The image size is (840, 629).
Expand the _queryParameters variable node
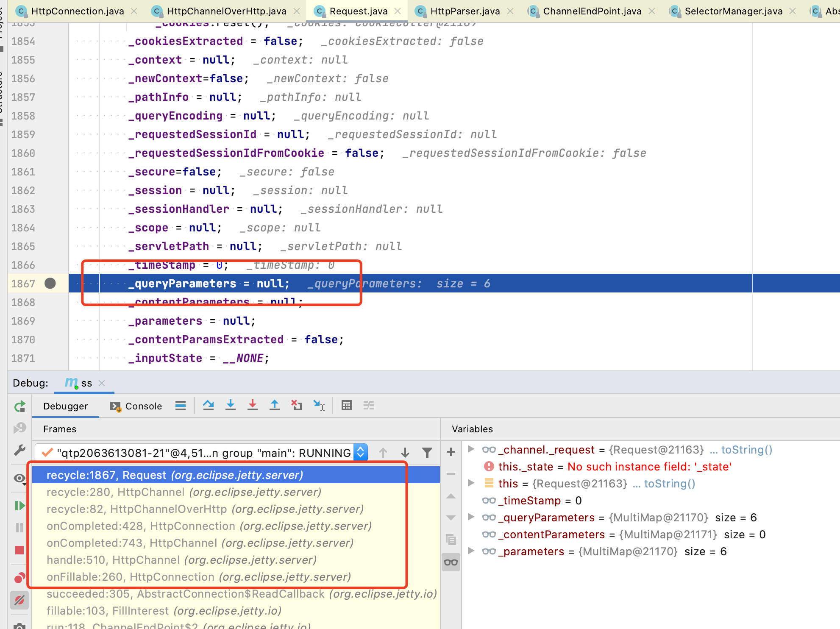pyautogui.click(x=470, y=517)
